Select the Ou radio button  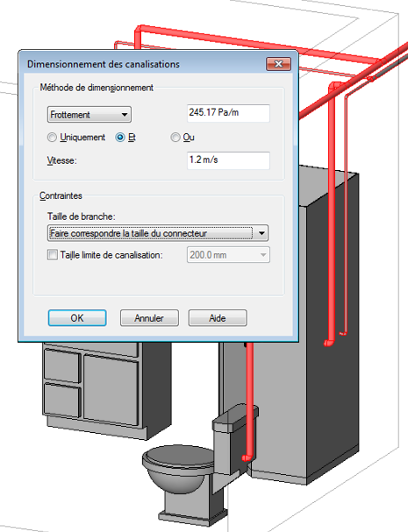(175, 138)
